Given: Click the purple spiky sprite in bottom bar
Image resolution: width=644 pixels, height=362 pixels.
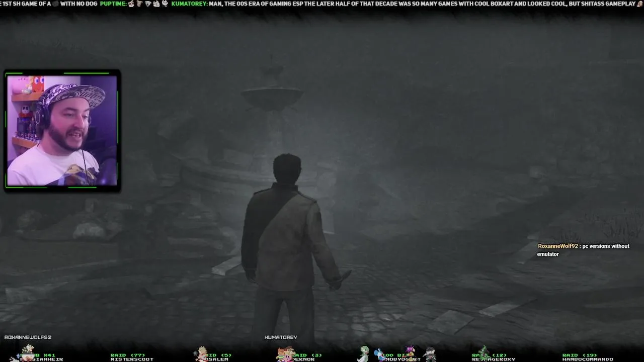Looking at the screenshot, I should pyautogui.click(x=411, y=352).
